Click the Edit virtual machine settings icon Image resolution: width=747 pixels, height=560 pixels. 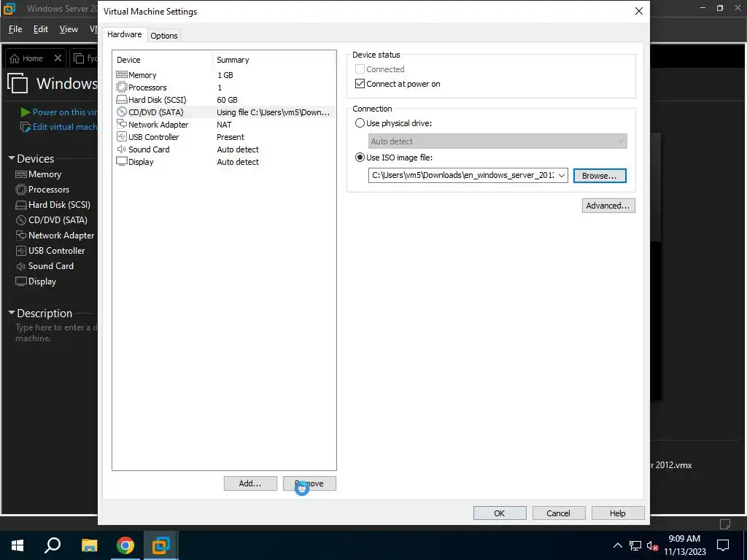[x=26, y=127]
